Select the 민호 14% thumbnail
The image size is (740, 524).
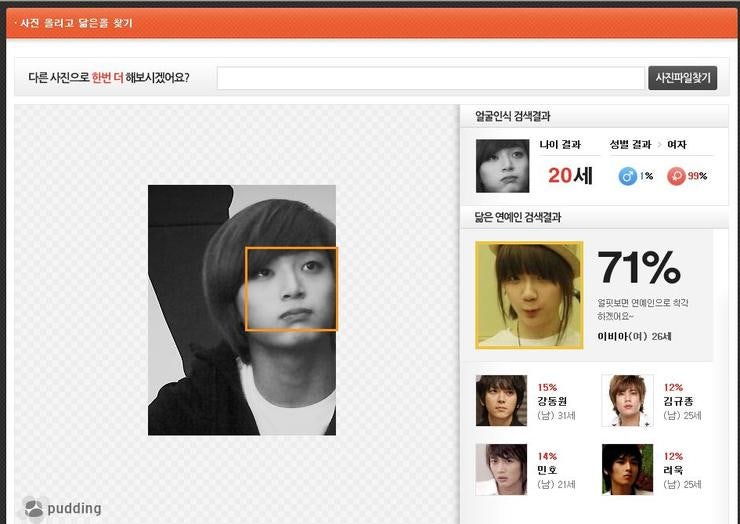point(501,469)
